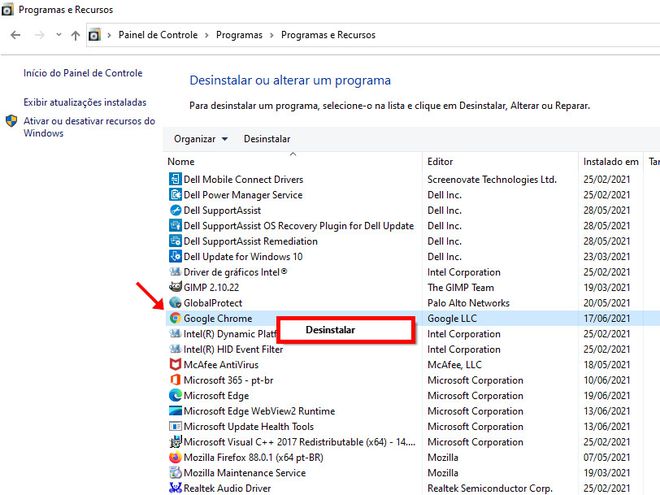The height and width of the screenshot is (495, 660).
Task: Click the Mozilla Firefox icon
Action: (175, 457)
